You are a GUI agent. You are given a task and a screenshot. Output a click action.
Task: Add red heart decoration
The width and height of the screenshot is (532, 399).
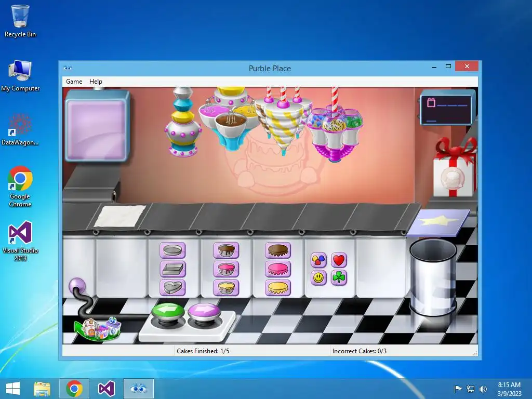coord(339,260)
